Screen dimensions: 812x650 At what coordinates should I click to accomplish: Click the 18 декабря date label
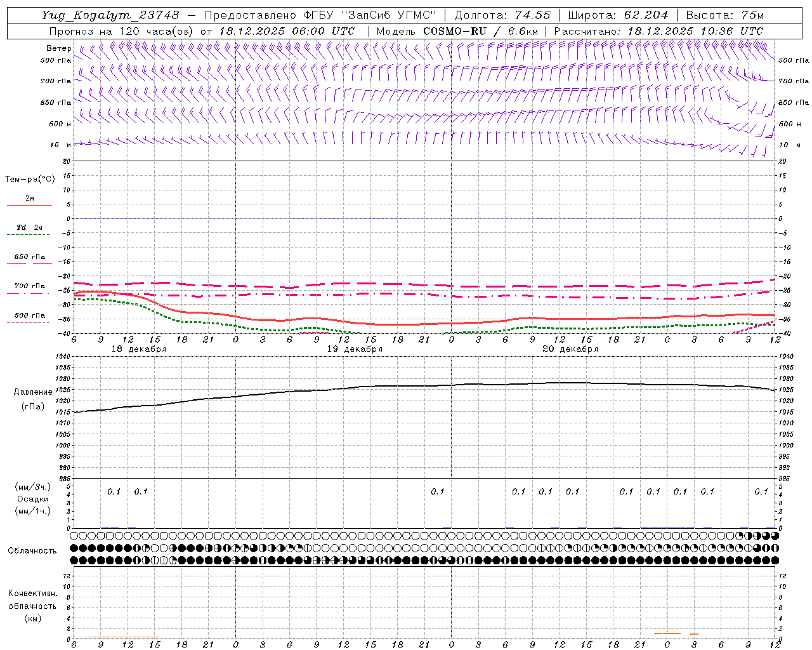[x=139, y=349]
